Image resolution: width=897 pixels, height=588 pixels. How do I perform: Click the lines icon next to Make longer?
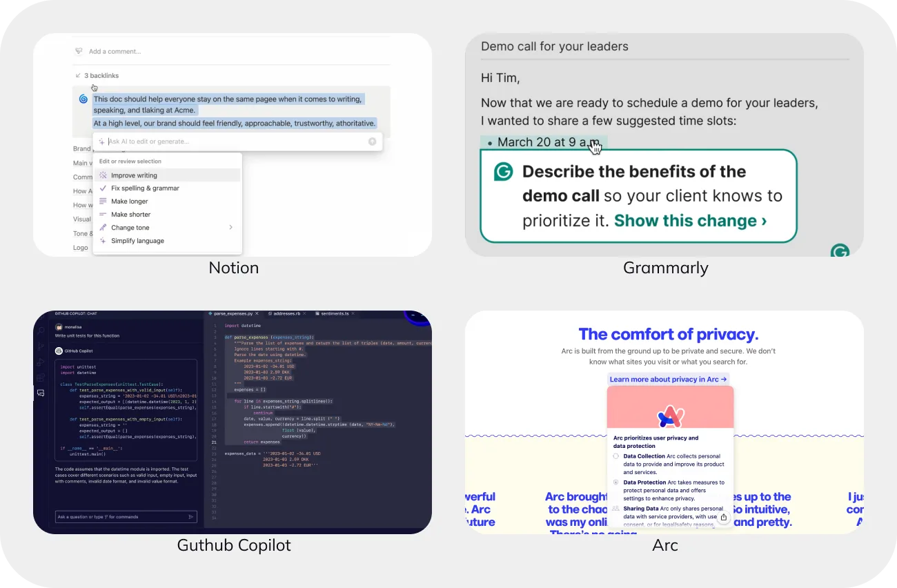tap(103, 202)
